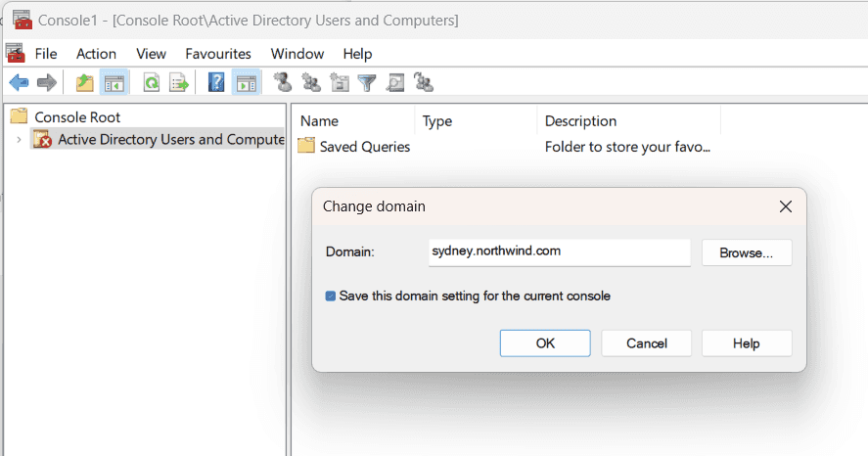Click the Browse... button
The height and width of the screenshot is (456, 868).
(747, 252)
